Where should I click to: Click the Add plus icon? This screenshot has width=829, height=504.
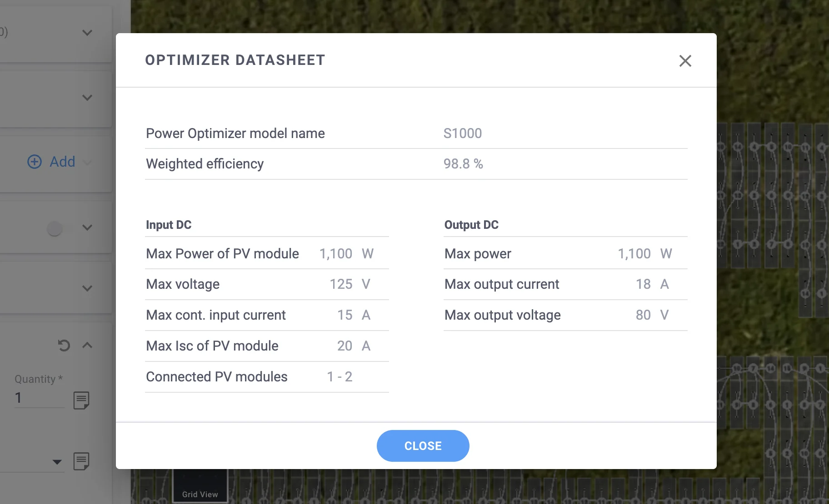[x=35, y=162]
